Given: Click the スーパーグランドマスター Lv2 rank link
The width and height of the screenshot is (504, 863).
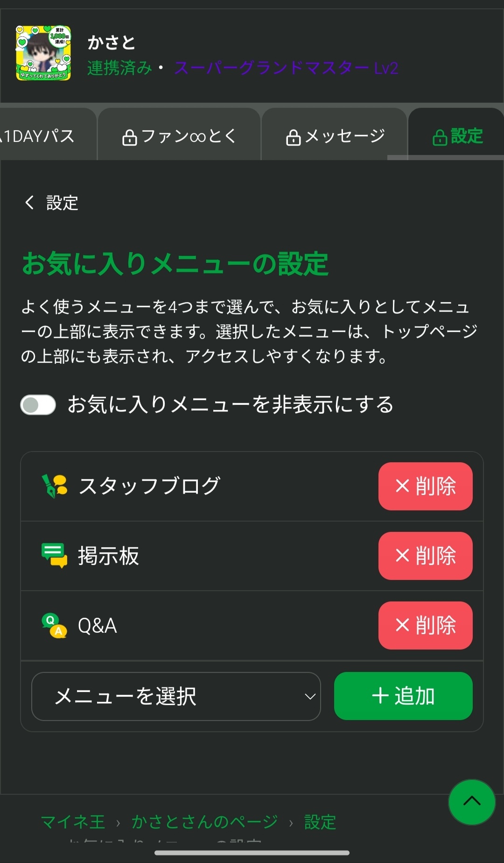Looking at the screenshot, I should tap(286, 68).
